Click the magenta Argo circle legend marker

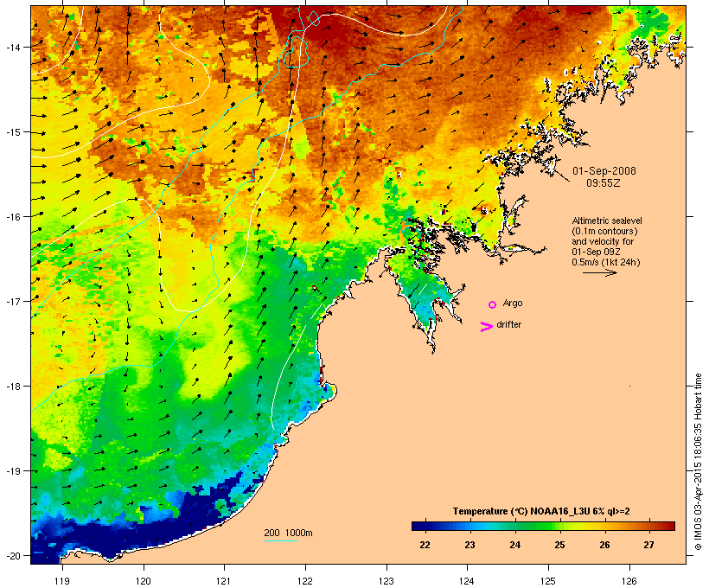(493, 304)
